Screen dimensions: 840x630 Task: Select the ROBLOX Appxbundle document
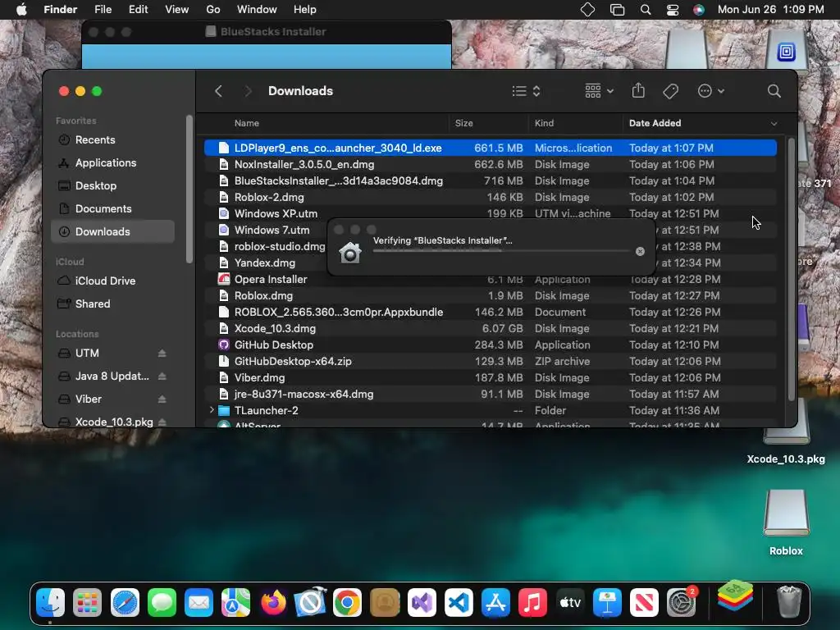click(491, 312)
